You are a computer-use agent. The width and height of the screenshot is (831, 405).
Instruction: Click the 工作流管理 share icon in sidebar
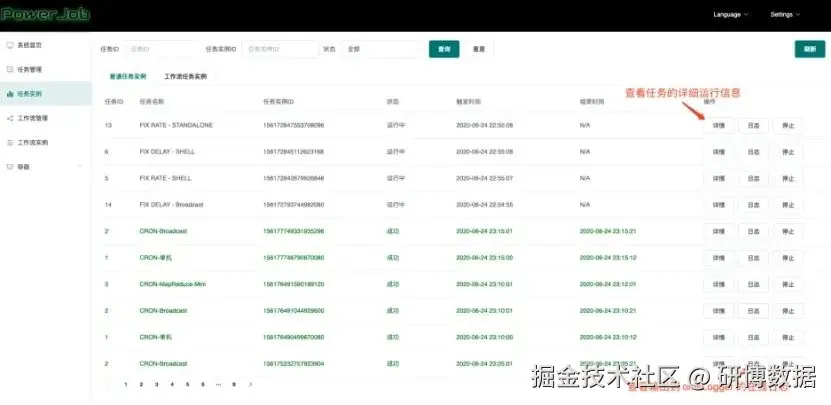point(10,118)
